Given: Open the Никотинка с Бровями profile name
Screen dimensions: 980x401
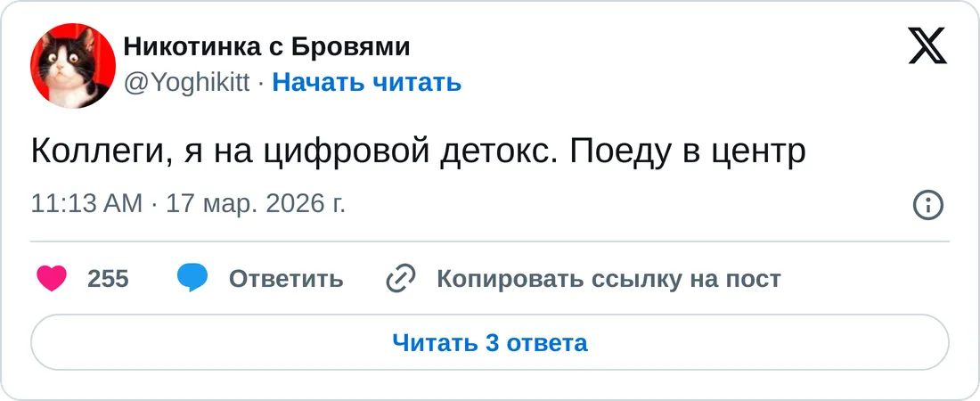Looking at the screenshot, I should [x=266, y=46].
